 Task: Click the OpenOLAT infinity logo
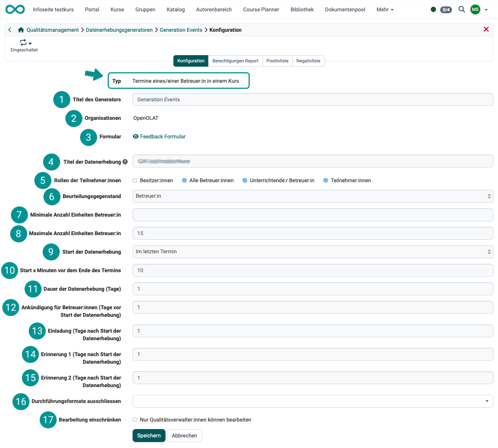[15, 9]
